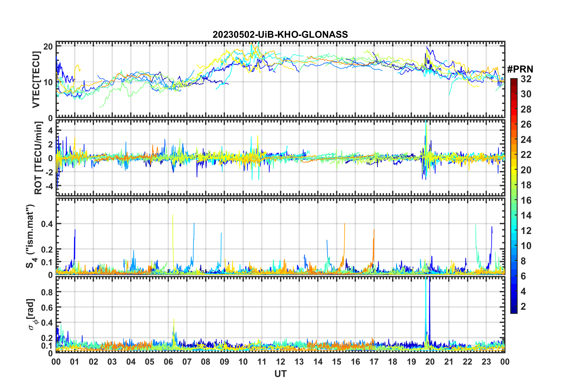
Task: Click x-axis hour tick label 18
Action: [393, 362]
